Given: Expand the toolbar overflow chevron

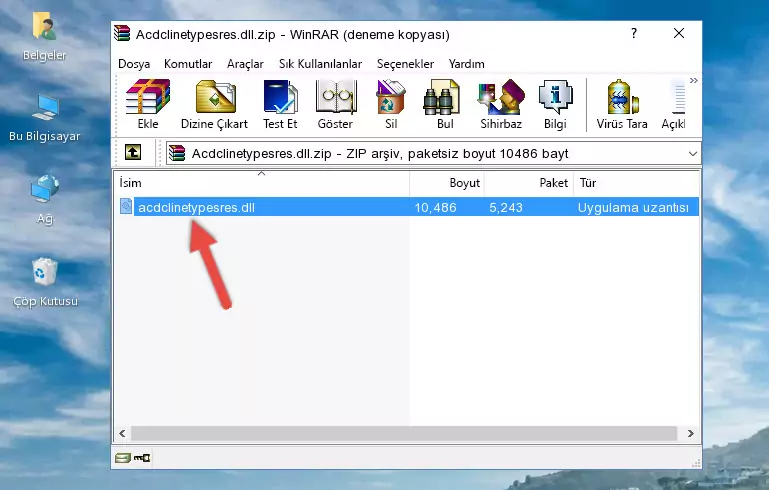Looking at the screenshot, I should (x=693, y=80).
